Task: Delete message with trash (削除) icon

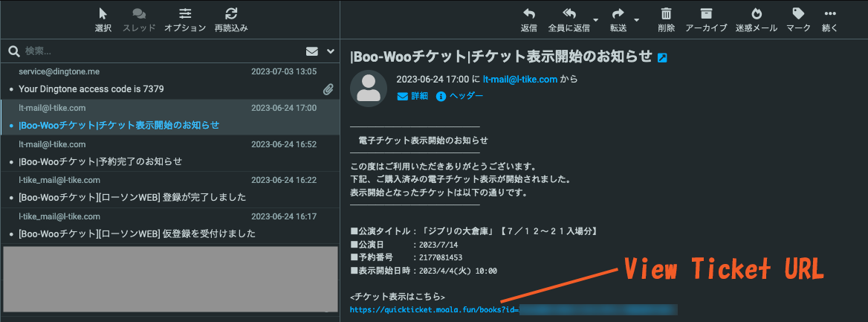Action: pos(666,14)
